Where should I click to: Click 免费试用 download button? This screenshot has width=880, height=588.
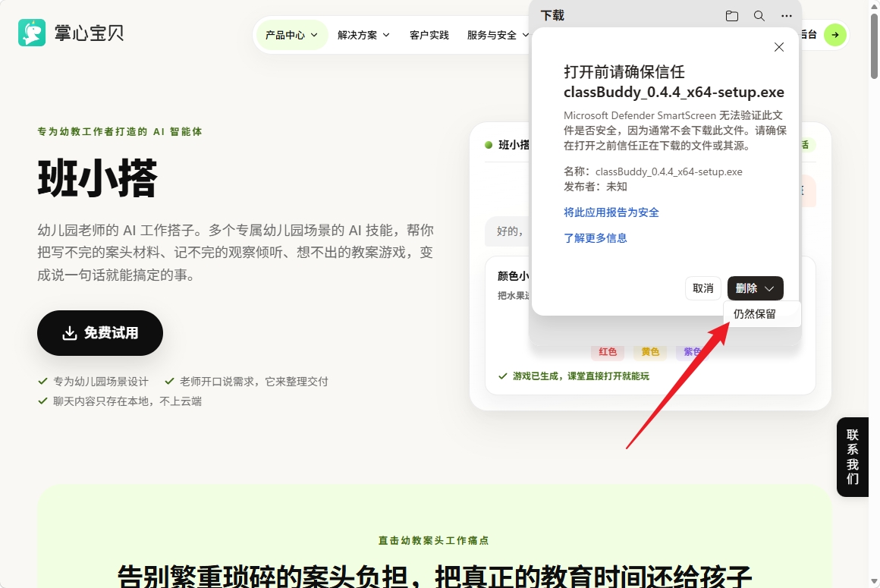[100, 333]
